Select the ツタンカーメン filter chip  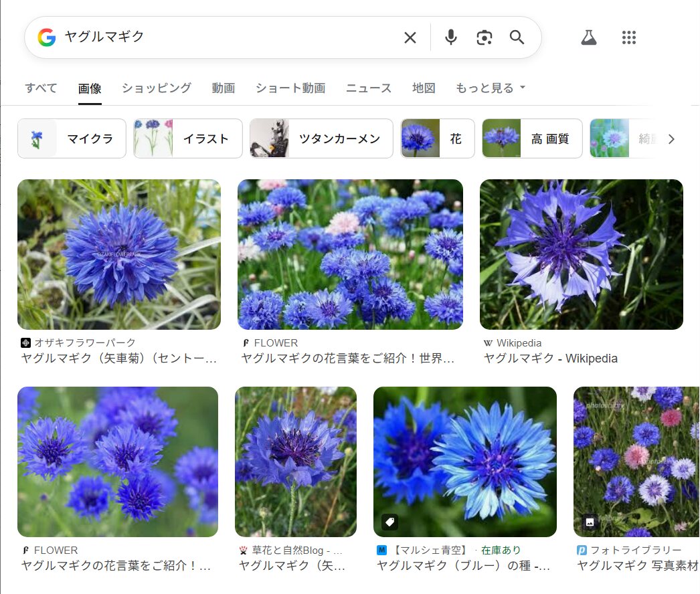point(321,138)
